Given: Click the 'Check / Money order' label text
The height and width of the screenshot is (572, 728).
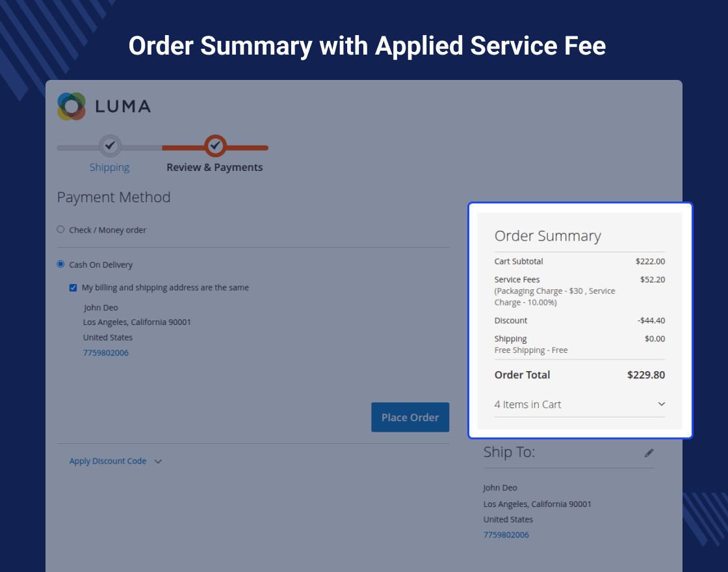Looking at the screenshot, I should pos(108,230).
